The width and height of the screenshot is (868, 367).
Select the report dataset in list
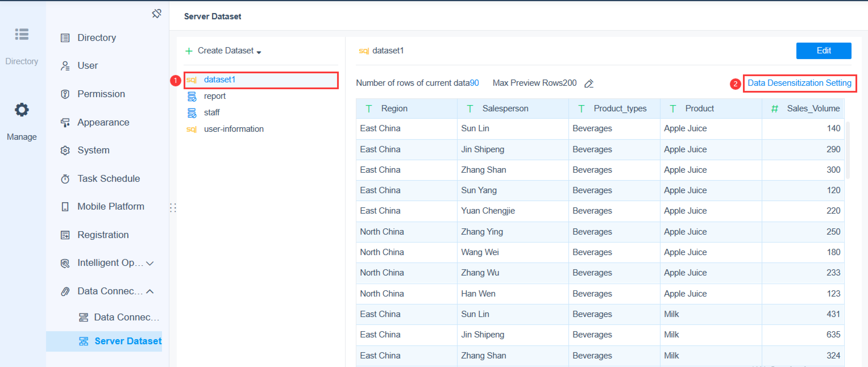[215, 96]
